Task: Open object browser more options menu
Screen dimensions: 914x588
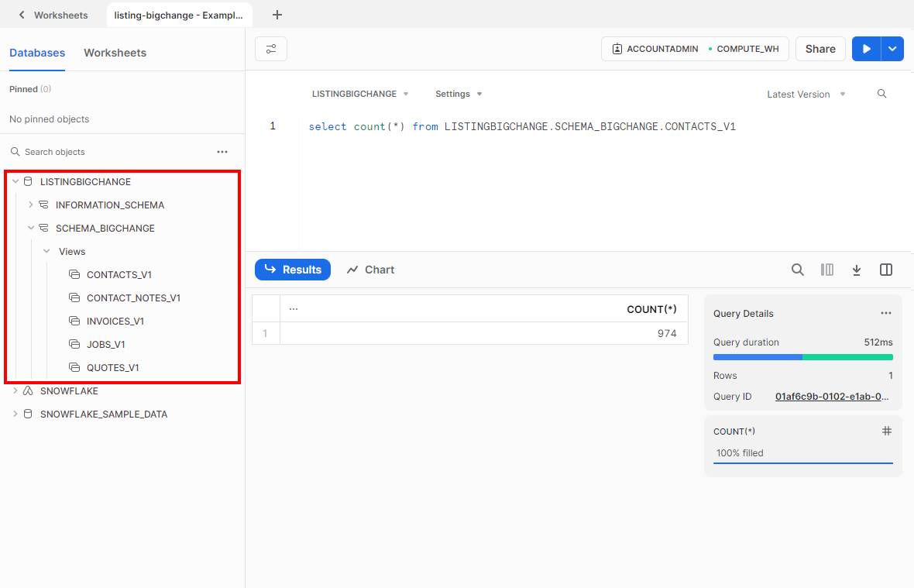Action: tap(222, 152)
